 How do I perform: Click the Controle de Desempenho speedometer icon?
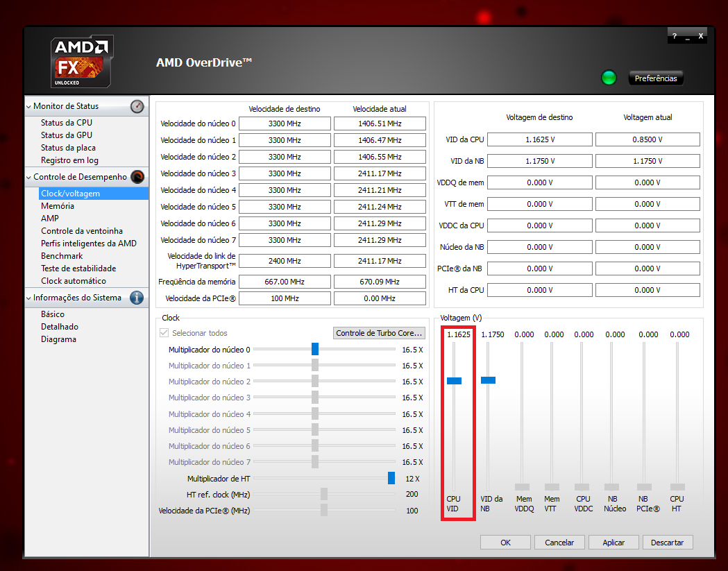click(137, 177)
